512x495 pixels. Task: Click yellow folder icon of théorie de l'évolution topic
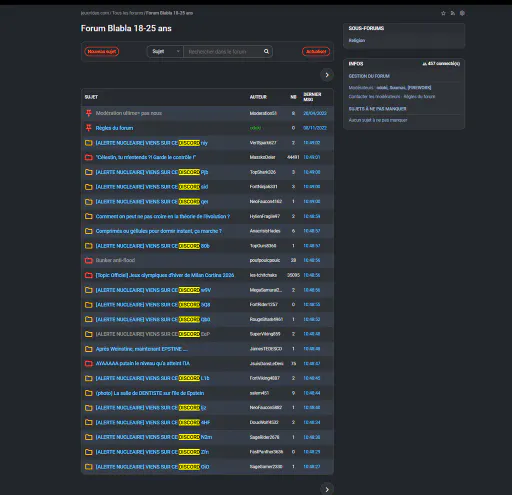[x=89, y=216]
